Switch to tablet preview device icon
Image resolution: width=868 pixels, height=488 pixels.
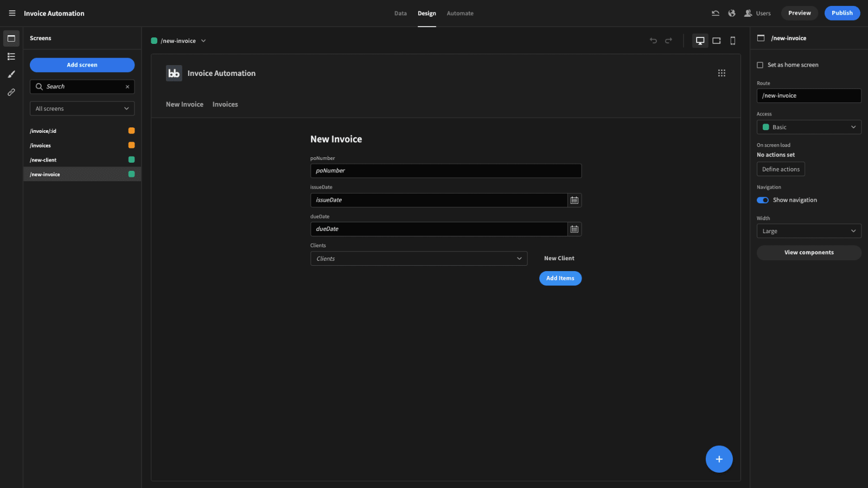(x=717, y=41)
